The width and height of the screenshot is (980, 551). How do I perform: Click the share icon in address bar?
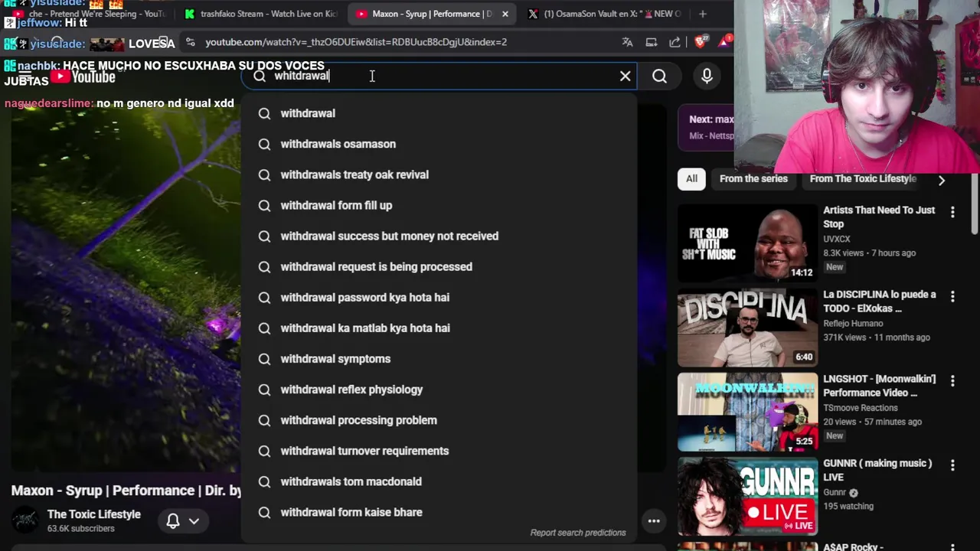coord(675,42)
